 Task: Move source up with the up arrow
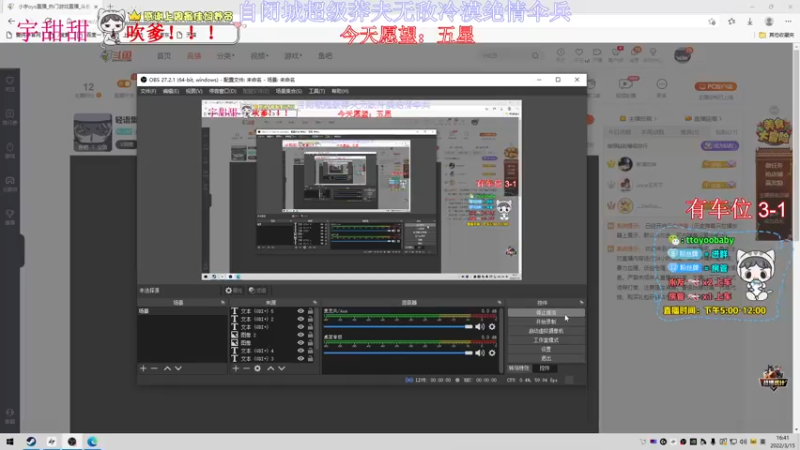pos(271,368)
